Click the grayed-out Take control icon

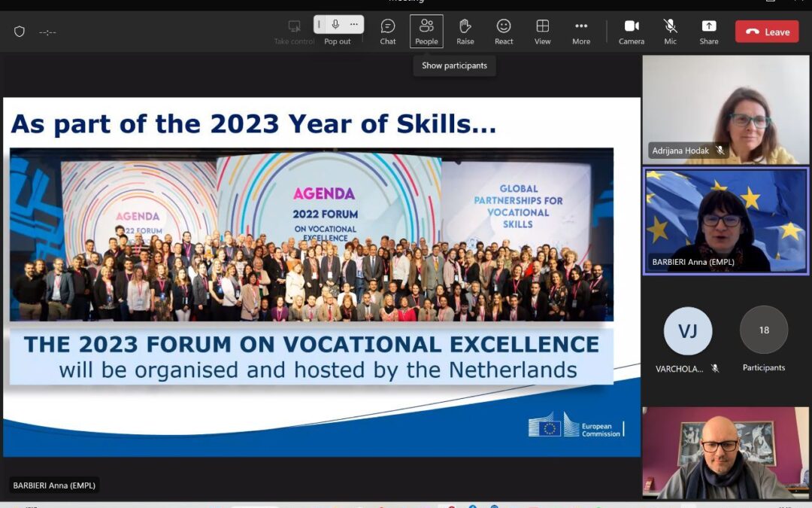click(293, 25)
